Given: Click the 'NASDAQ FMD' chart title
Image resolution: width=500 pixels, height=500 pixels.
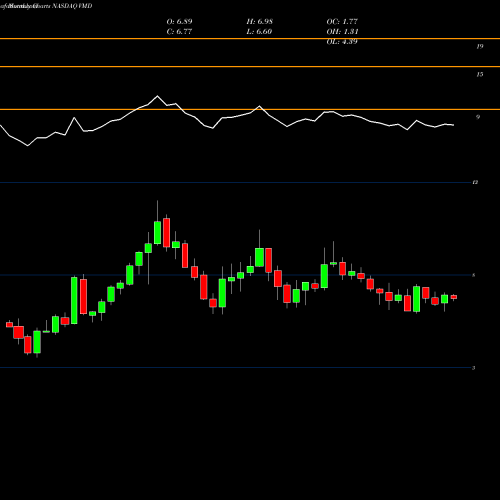Looking at the screenshot, I should [x=72, y=6].
